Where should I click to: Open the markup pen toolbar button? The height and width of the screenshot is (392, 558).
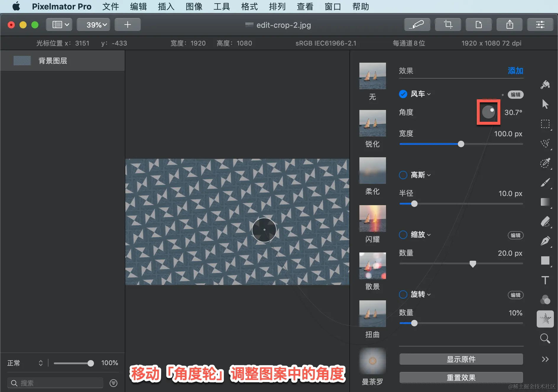(417, 25)
